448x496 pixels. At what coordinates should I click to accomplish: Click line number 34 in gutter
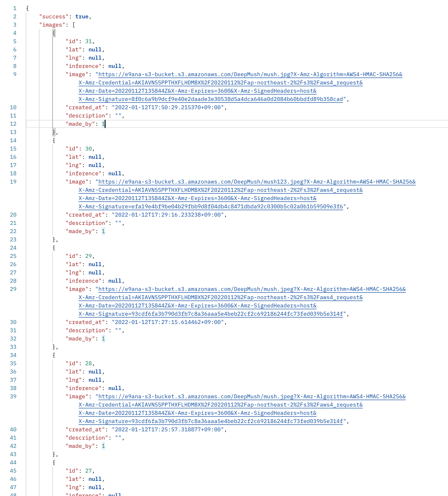click(x=13, y=355)
